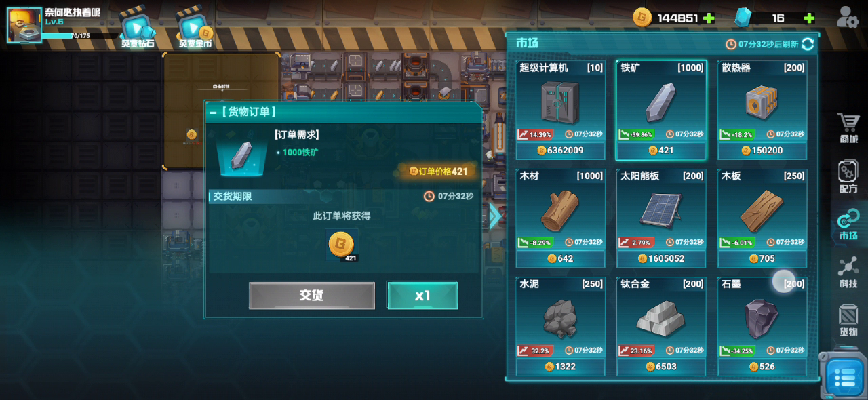Click the player avatar portrait
868x400 pixels.
pos(24,24)
